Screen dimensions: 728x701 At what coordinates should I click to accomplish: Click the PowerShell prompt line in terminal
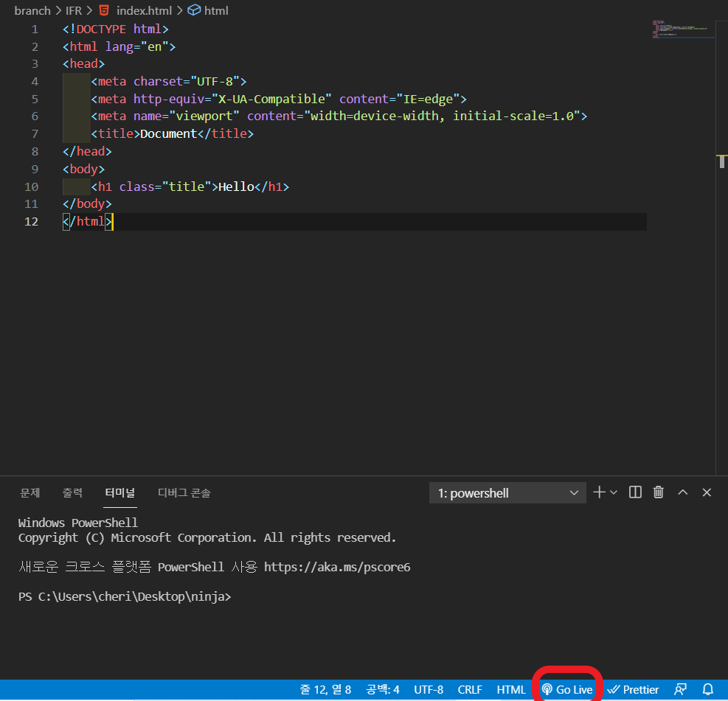[125, 596]
